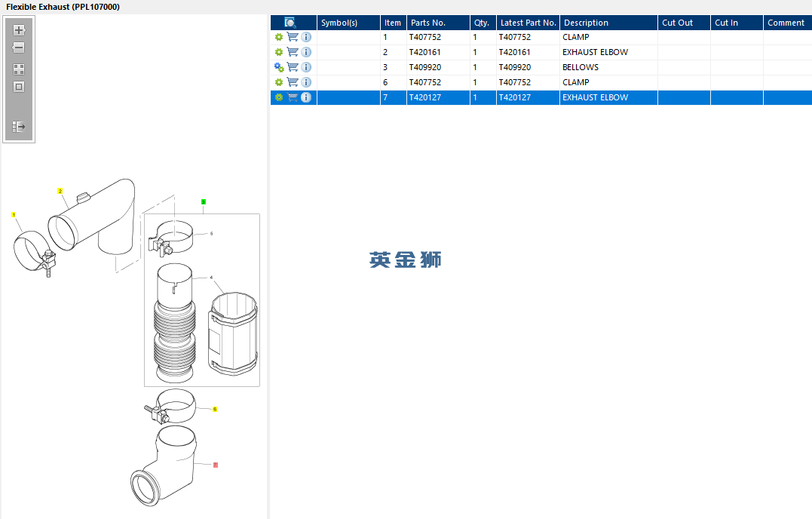
Task: Add item 1 T407752 to cart
Action: tap(293, 37)
